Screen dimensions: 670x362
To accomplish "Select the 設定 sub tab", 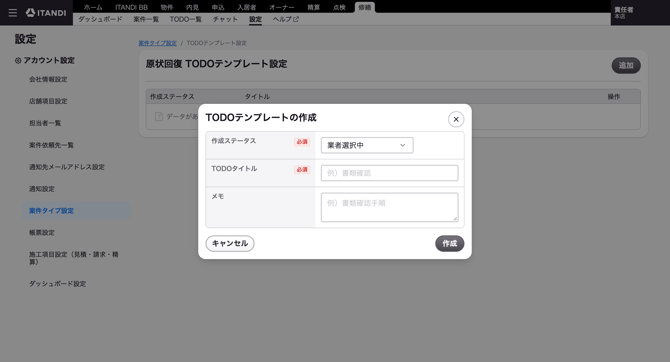I will pos(256,19).
